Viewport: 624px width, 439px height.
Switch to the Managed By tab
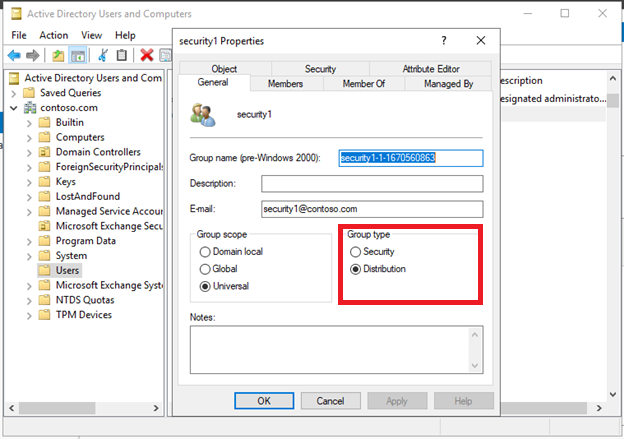448,84
